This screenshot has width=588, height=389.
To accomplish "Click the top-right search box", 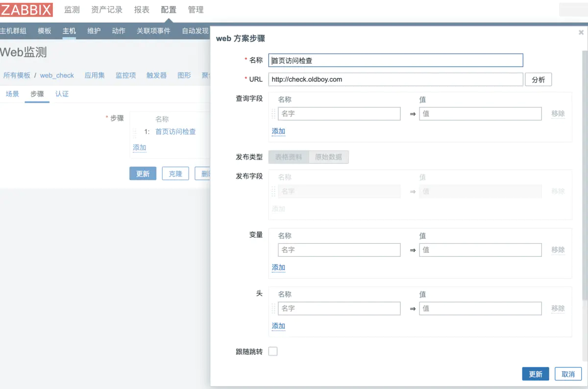I will coord(573,9).
